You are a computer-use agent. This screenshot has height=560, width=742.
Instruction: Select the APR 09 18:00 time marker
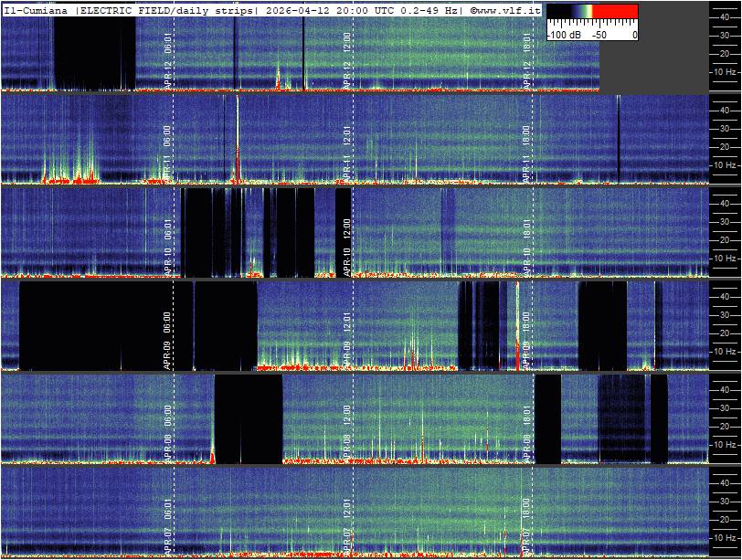click(x=526, y=342)
